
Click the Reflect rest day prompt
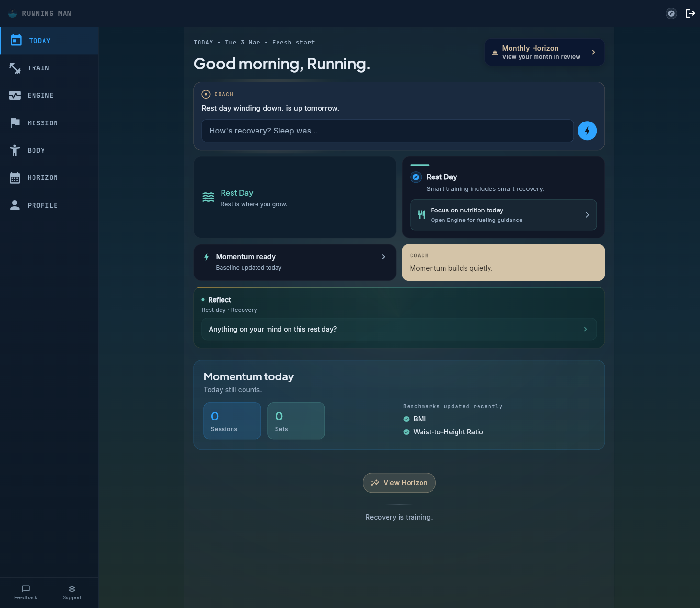pyautogui.click(x=399, y=329)
